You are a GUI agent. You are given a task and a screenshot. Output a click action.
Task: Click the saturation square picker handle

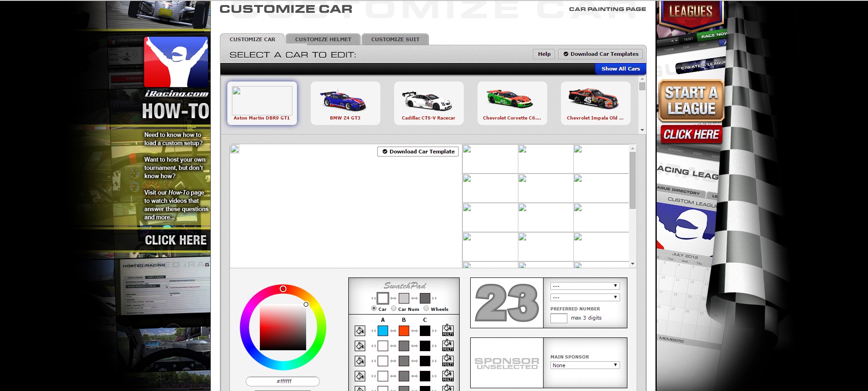[x=306, y=304]
